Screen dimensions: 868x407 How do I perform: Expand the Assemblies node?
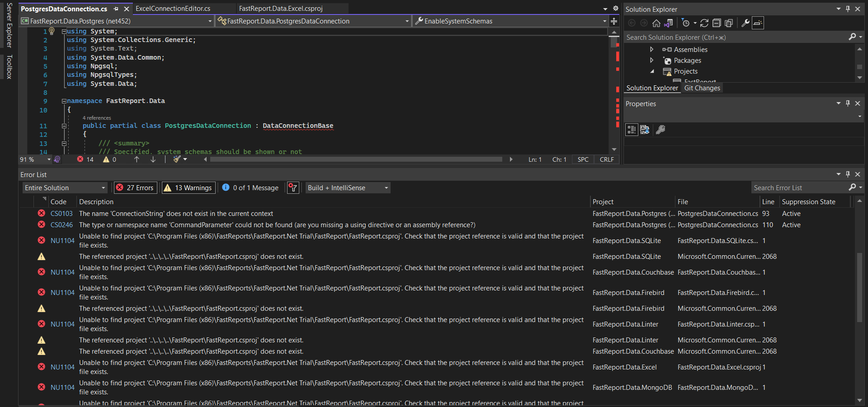point(651,50)
